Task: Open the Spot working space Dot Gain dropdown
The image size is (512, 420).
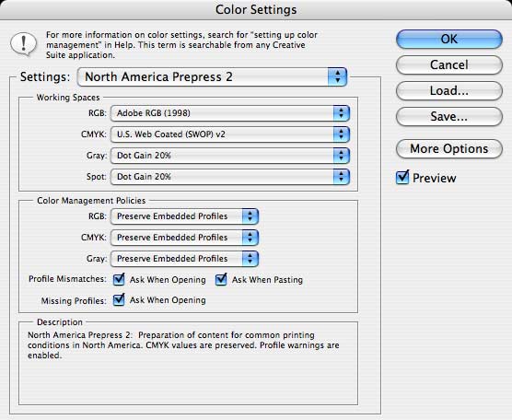Action: click(230, 177)
